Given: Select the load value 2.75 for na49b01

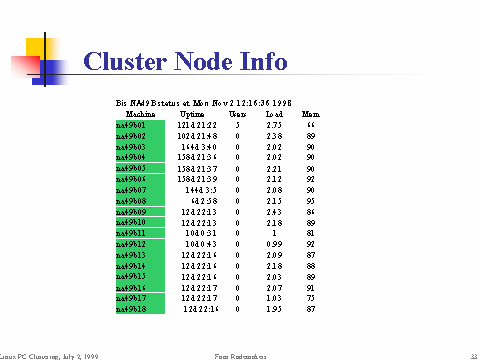Looking at the screenshot, I should [x=274, y=125].
